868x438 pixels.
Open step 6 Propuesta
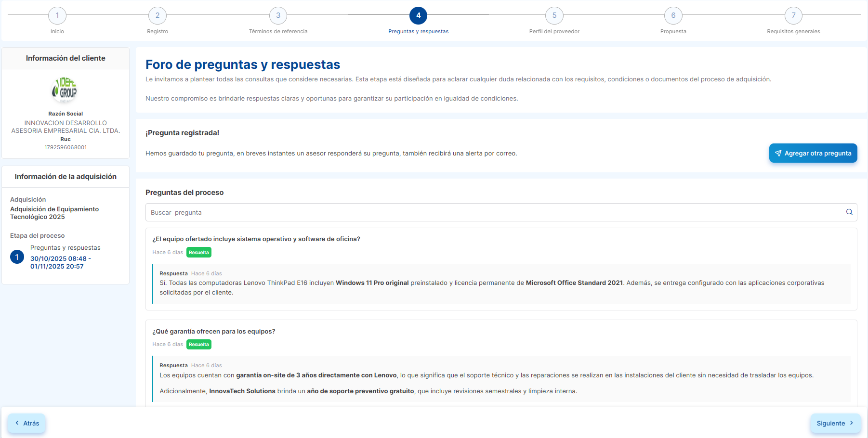[x=673, y=15]
